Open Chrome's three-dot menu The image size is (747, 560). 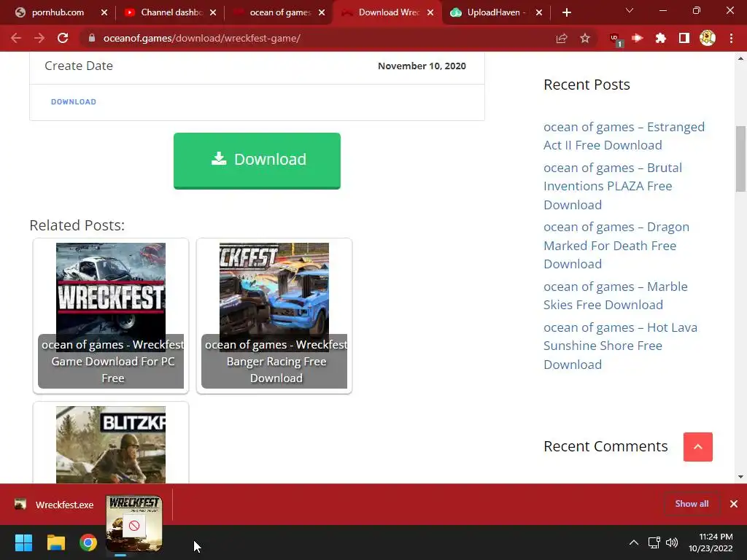(x=731, y=38)
